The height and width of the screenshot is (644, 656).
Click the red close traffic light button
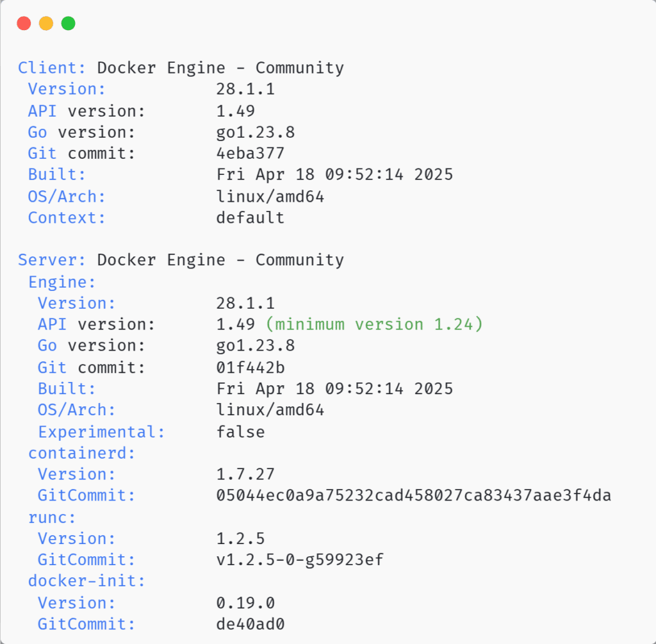click(24, 23)
